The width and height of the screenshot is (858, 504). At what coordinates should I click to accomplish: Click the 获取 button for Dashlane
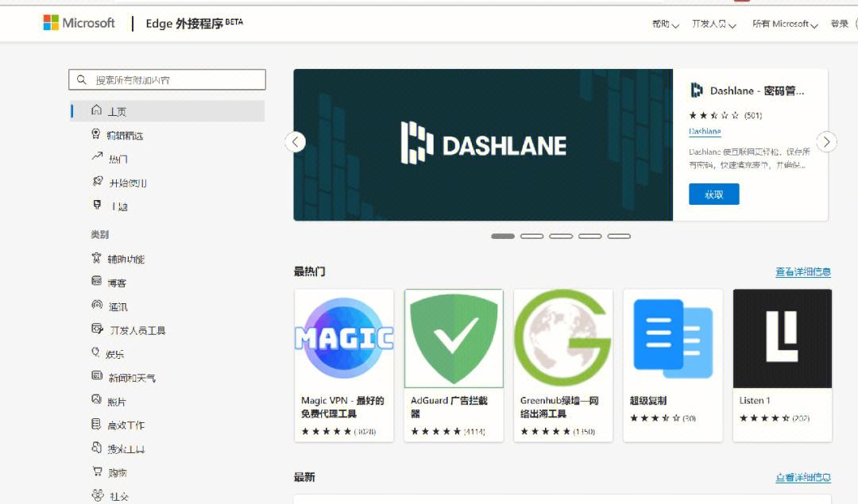pyautogui.click(x=714, y=194)
